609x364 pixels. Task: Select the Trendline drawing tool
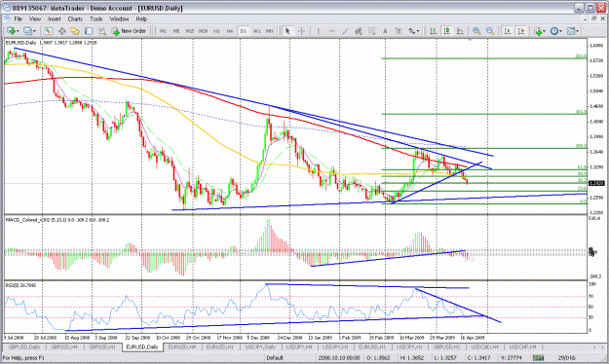point(345,31)
